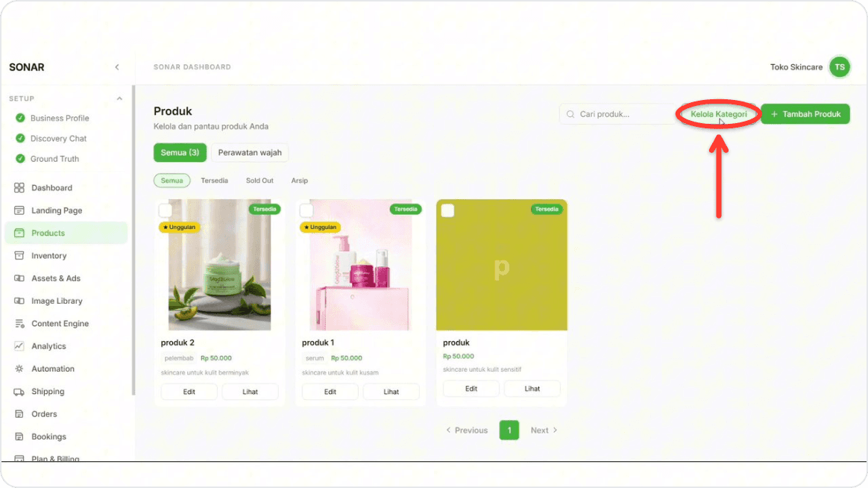Image resolution: width=868 pixels, height=488 pixels.
Task: Click the Unggulan badge on produk 1
Action: coord(321,227)
